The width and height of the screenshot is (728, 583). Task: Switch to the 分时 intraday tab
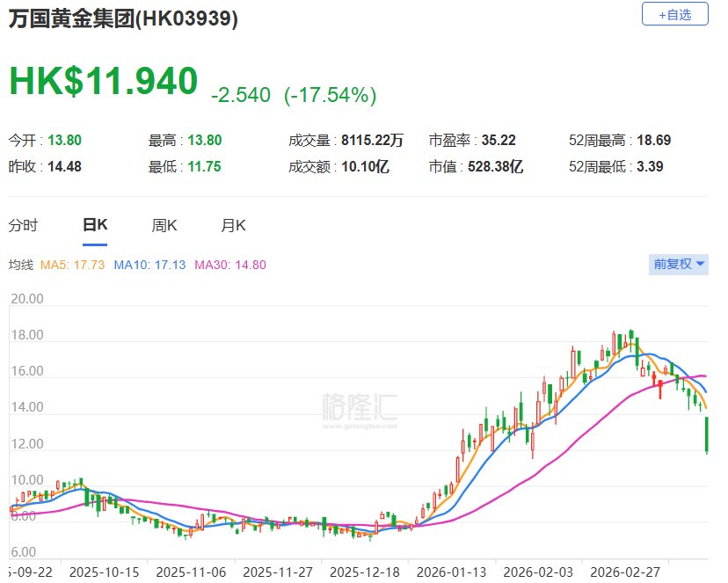coord(24,225)
